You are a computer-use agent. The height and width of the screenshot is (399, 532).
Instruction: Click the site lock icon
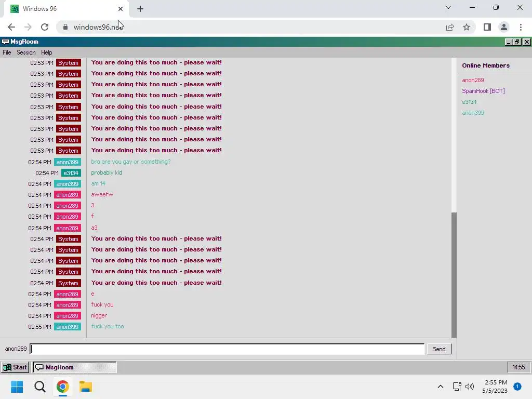coord(65,27)
